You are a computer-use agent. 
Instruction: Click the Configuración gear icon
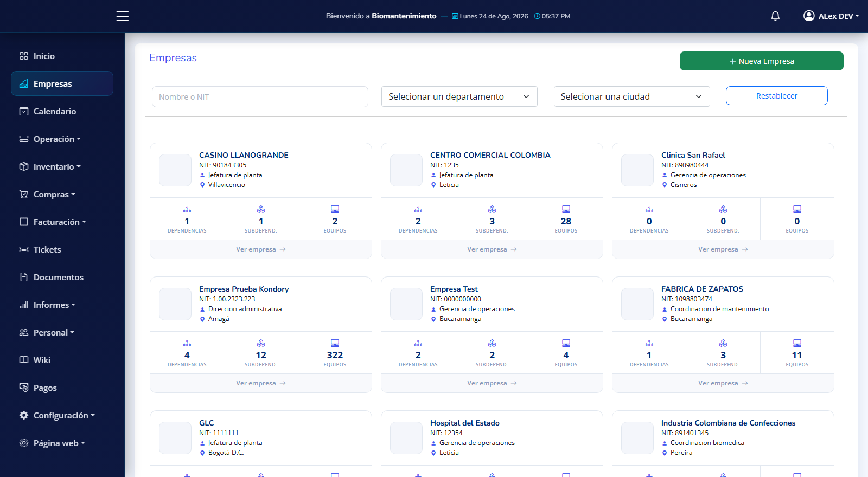click(x=24, y=415)
